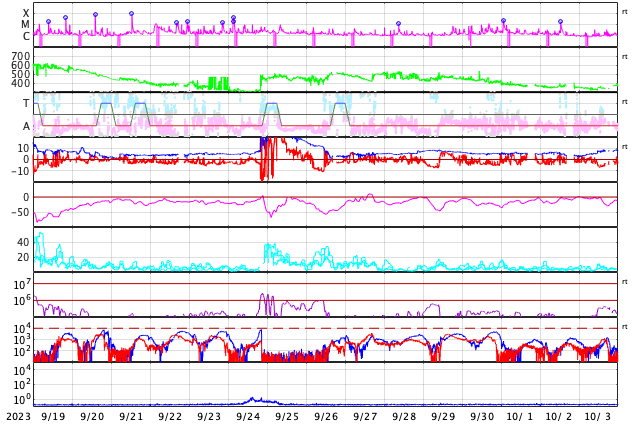Click the flare marker circle above 9/20
Viewport: 634px width, 424px height.
point(96,15)
